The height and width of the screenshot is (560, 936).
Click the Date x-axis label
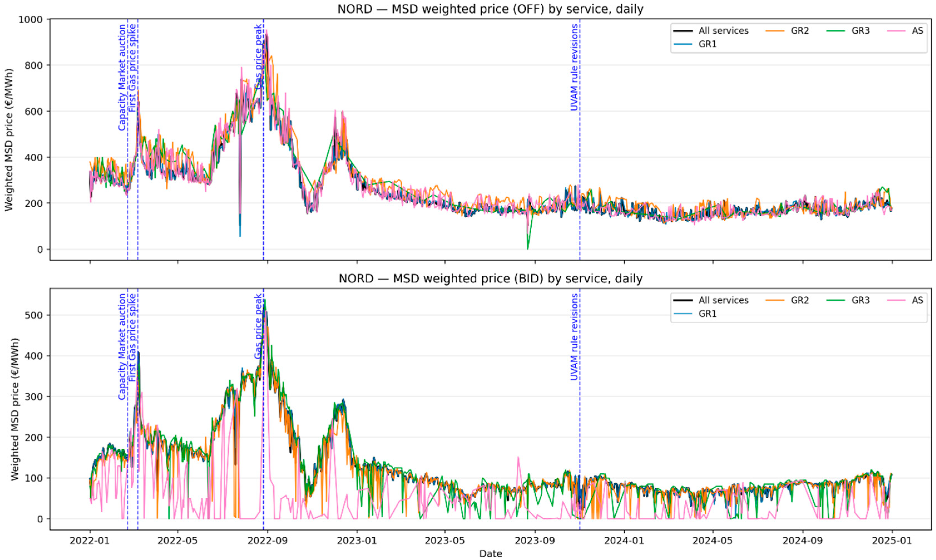(x=490, y=554)
